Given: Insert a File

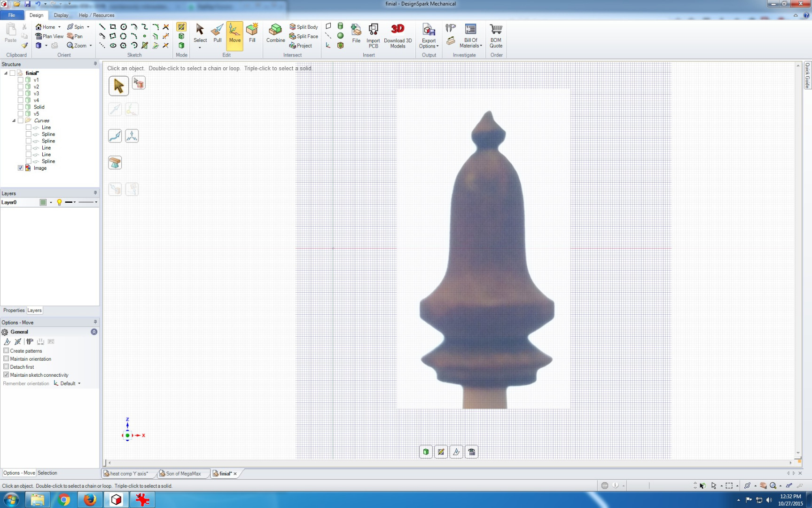Looking at the screenshot, I should (x=356, y=34).
